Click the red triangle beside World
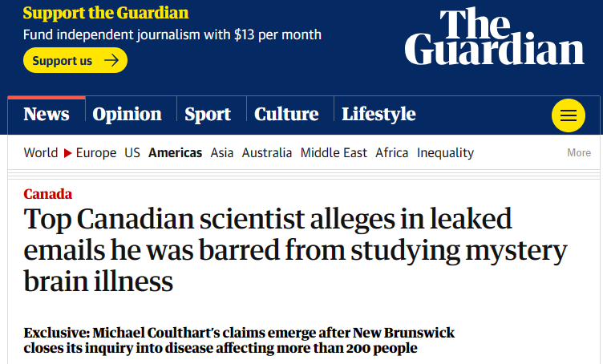The height and width of the screenshot is (364, 603). (x=67, y=153)
